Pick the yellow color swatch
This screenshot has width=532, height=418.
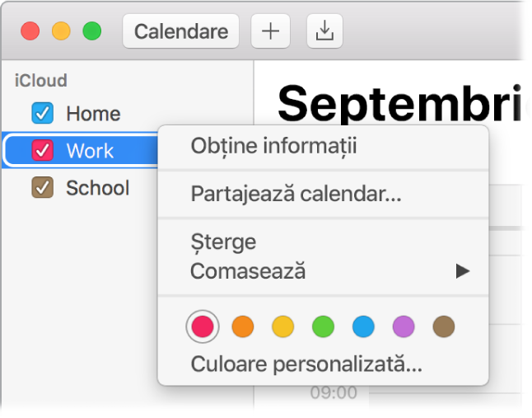[283, 326]
